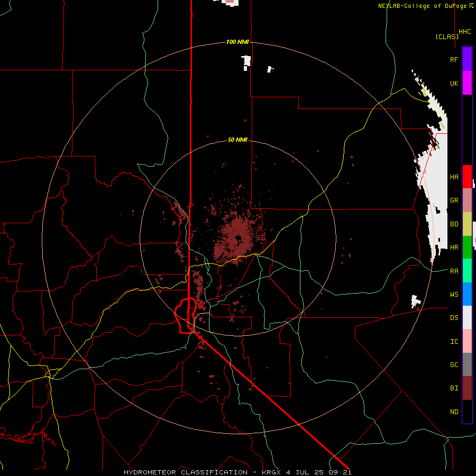Click the HYDROMETEOR CLASSIFICATION caption text
Viewport: 476px width, 476px height.
tap(186, 472)
